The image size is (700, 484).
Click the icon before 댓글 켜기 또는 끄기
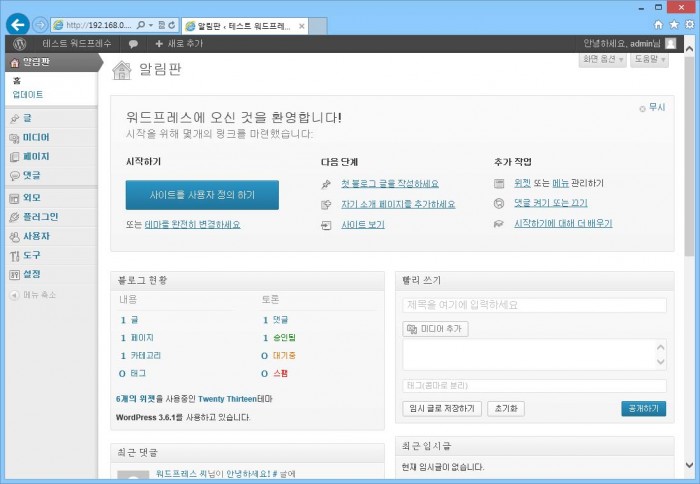coord(499,204)
